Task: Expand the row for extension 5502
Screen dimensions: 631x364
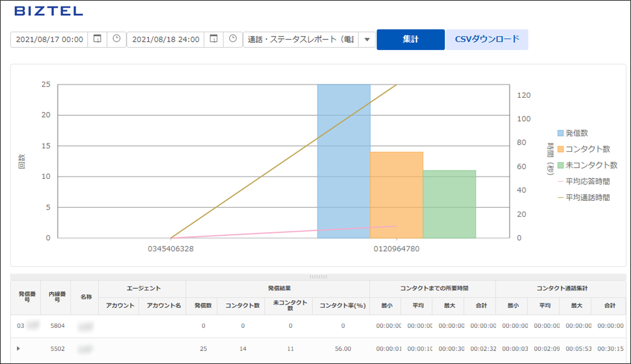Action: pos(18,349)
